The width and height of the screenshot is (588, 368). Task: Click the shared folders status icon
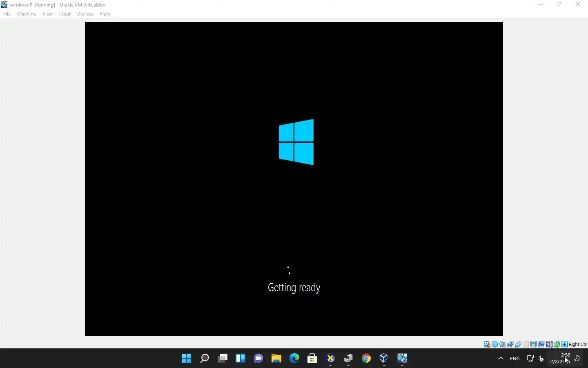[526, 344]
